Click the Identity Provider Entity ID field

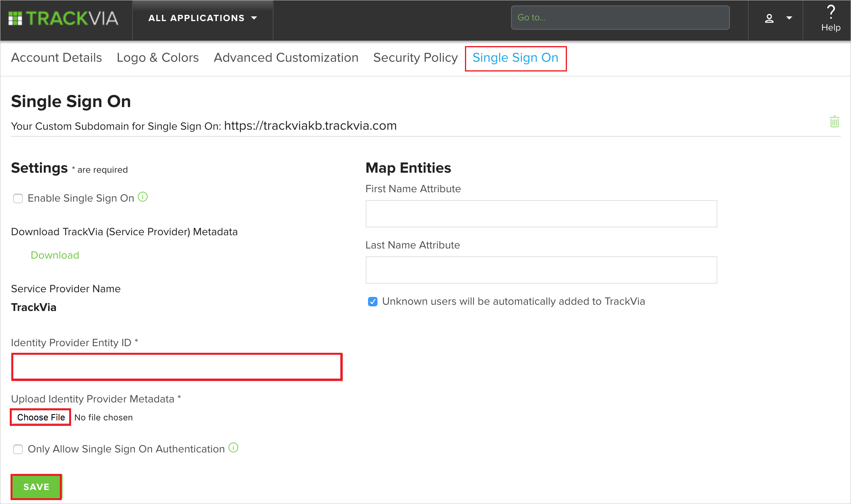[x=177, y=366]
